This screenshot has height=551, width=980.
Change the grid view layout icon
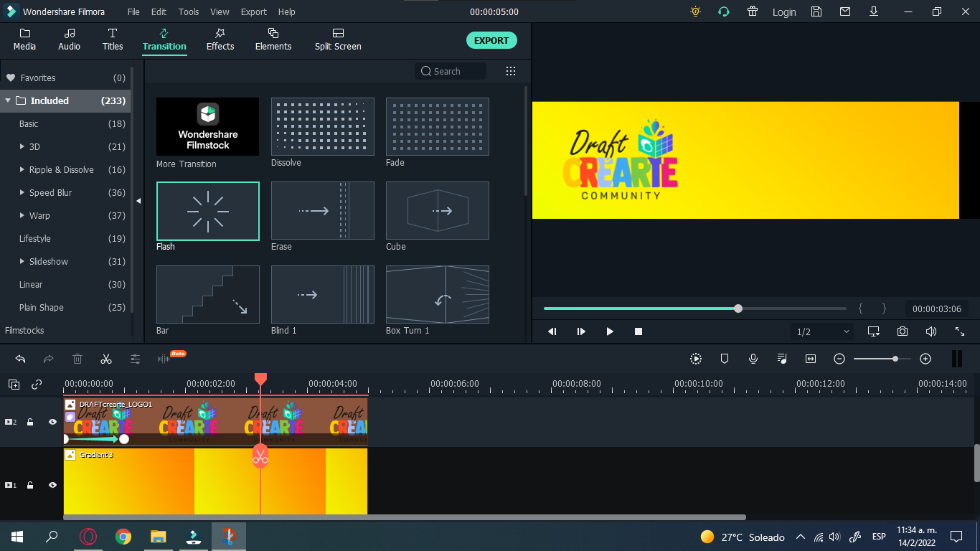pos(511,71)
